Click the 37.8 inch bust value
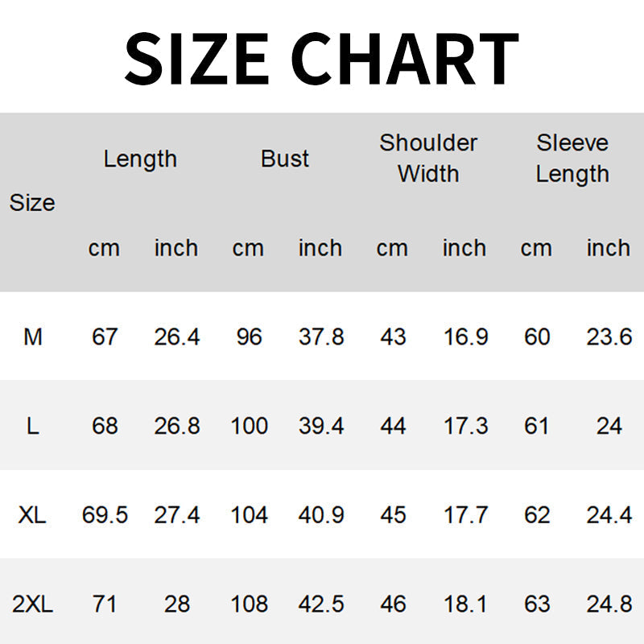This screenshot has height=644, width=644. pyautogui.click(x=321, y=336)
